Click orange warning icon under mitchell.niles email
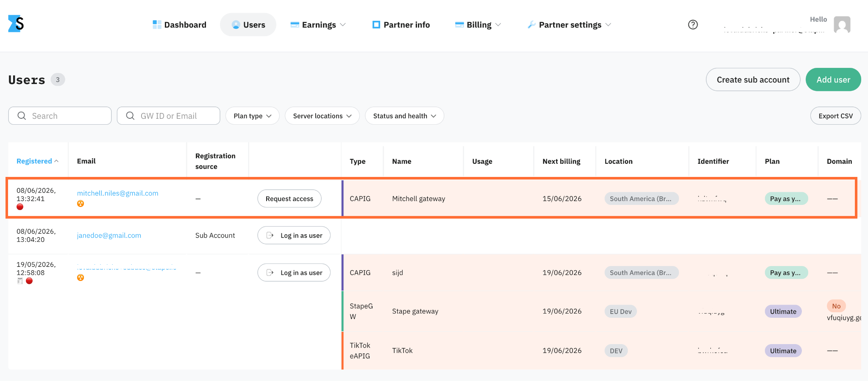The image size is (868, 381). [x=81, y=204]
